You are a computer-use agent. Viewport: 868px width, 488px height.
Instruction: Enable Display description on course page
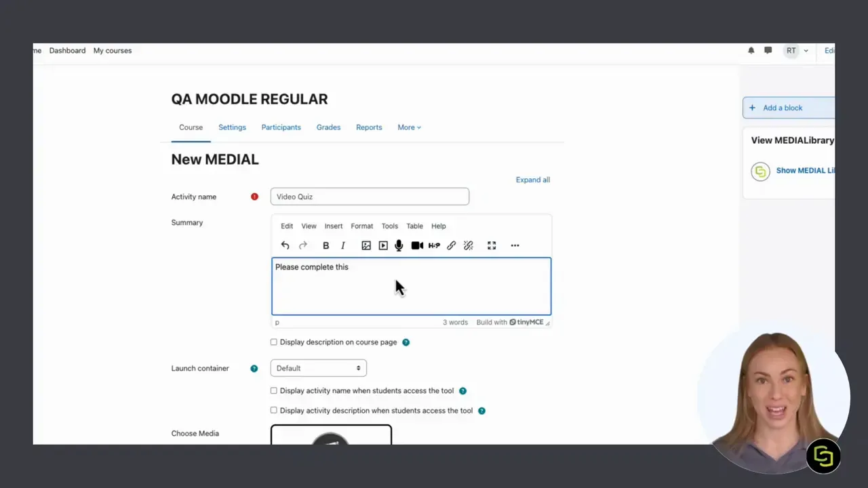pyautogui.click(x=274, y=342)
